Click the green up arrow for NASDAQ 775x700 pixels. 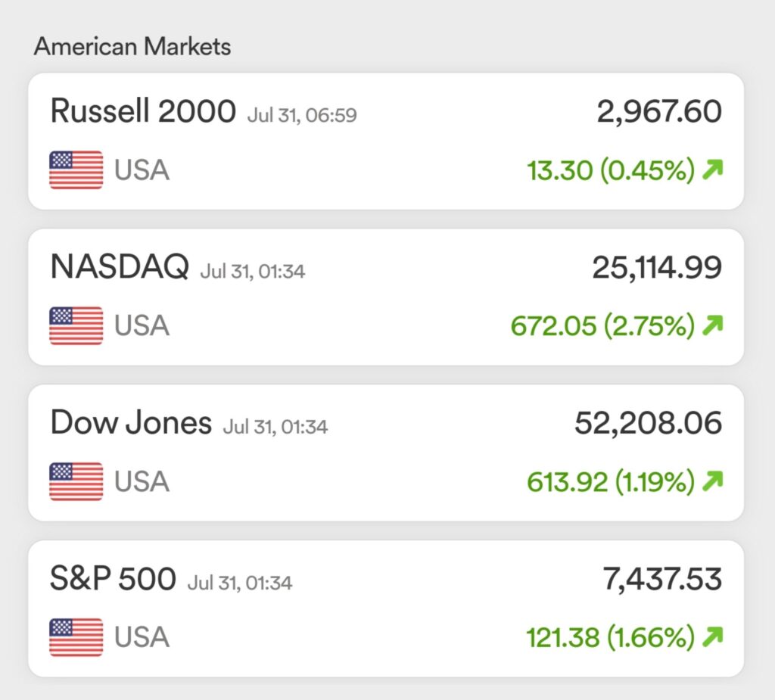(x=713, y=325)
